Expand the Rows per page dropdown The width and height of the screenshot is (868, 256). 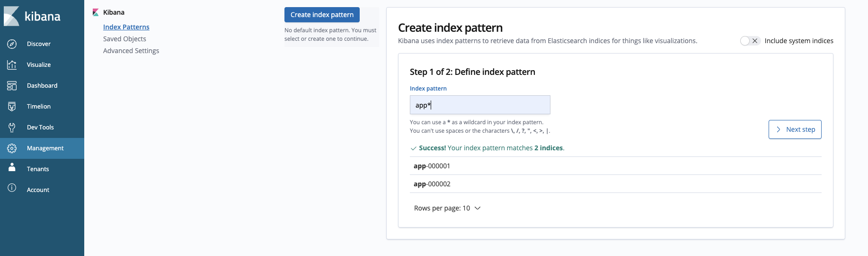(x=447, y=208)
